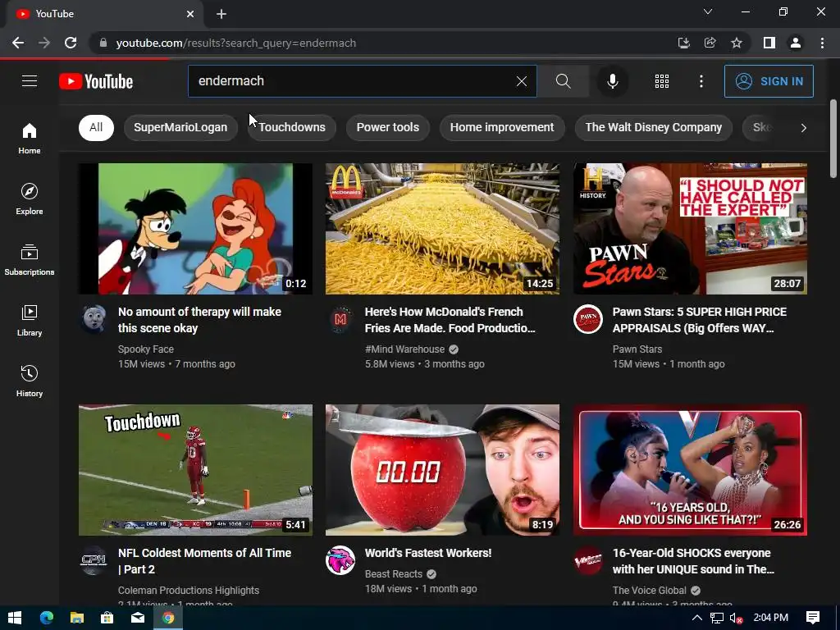Open Explore in the sidebar
Image resolution: width=840 pixels, height=630 pixels.
[30, 199]
